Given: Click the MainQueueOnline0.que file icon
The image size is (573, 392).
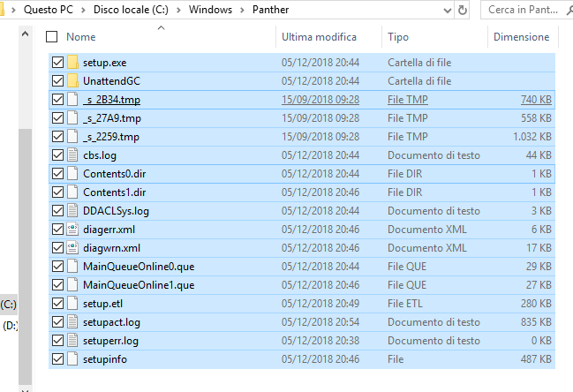Looking at the screenshot, I should click(x=72, y=267).
